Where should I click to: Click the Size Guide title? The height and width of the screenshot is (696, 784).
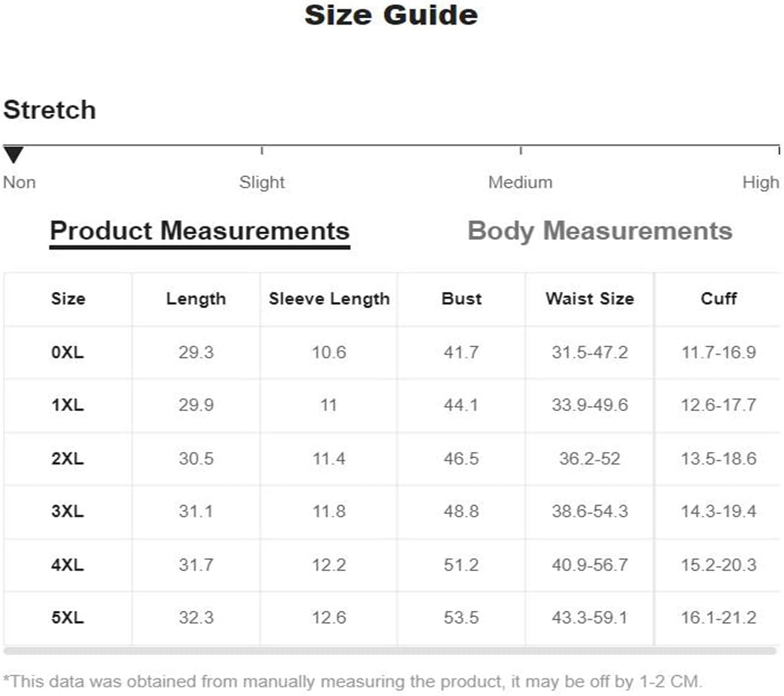391,15
